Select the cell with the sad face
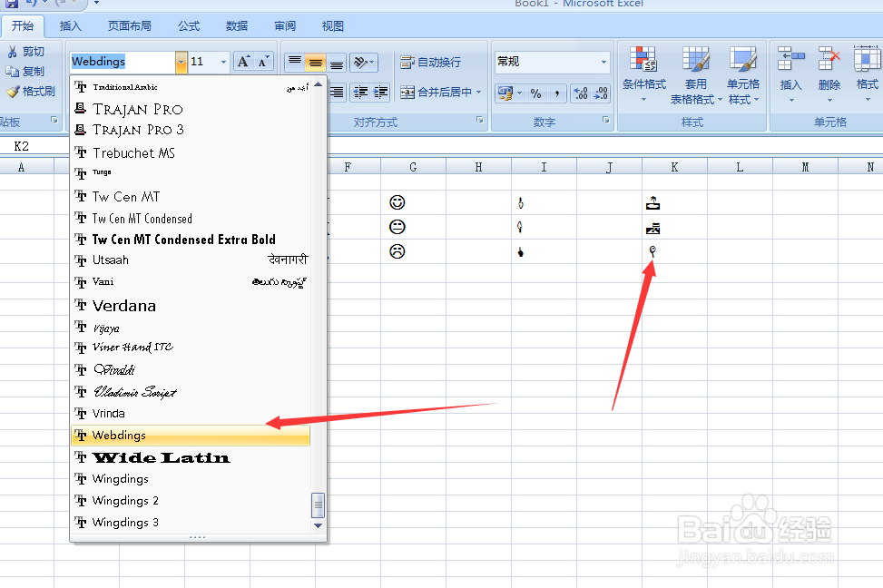The width and height of the screenshot is (883, 588). (413, 251)
